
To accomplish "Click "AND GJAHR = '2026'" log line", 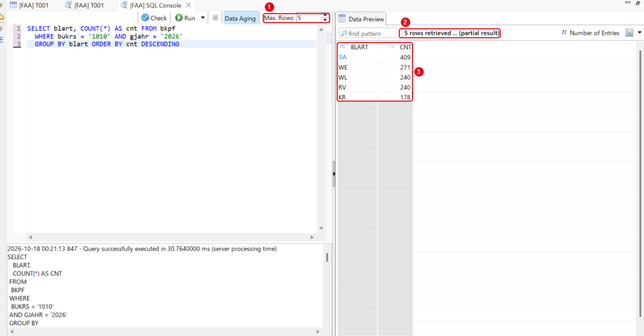I will coord(38,315).
